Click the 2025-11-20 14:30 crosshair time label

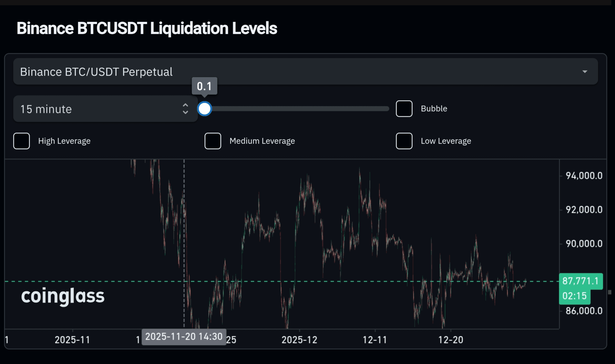(x=184, y=337)
